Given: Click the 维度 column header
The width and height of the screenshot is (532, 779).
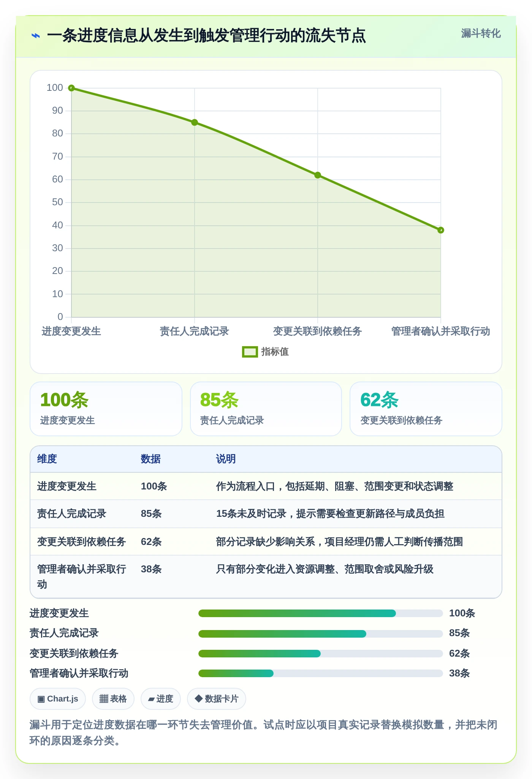Looking at the screenshot, I should tap(47, 459).
